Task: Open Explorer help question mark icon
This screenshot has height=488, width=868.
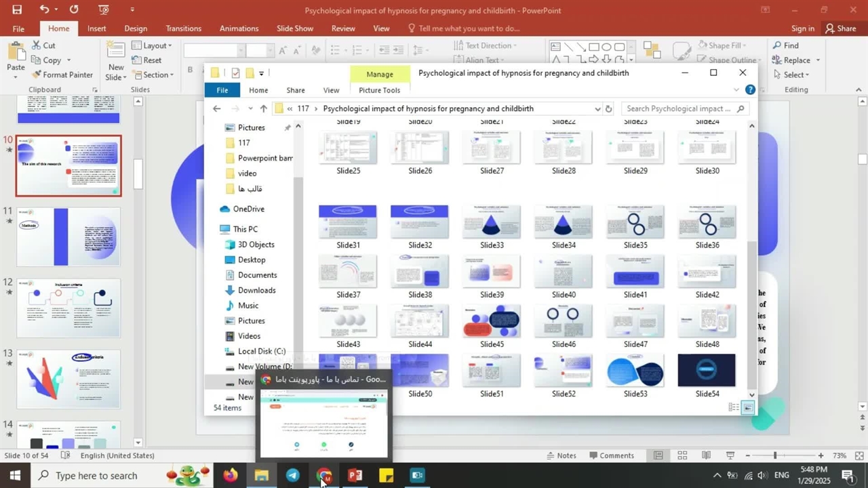Action: click(750, 89)
